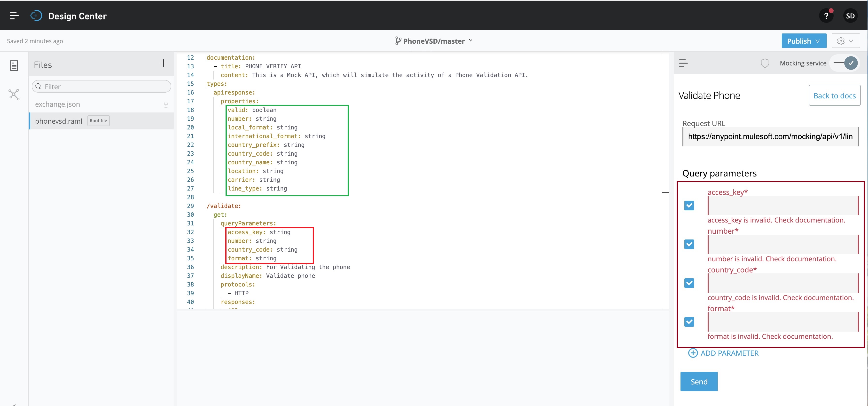Open the help question mark menu
Image resolution: width=868 pixels, height=406 pixels.
[826, 15]
